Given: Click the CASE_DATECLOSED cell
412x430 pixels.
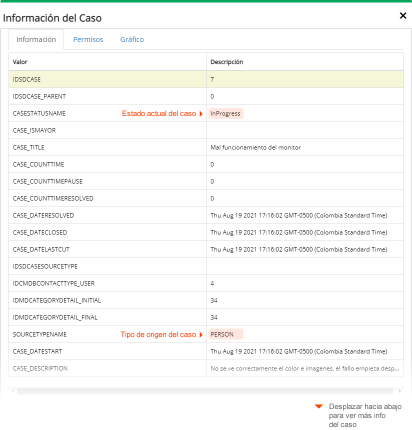Looking at the screenshot, I should (107, 232).
